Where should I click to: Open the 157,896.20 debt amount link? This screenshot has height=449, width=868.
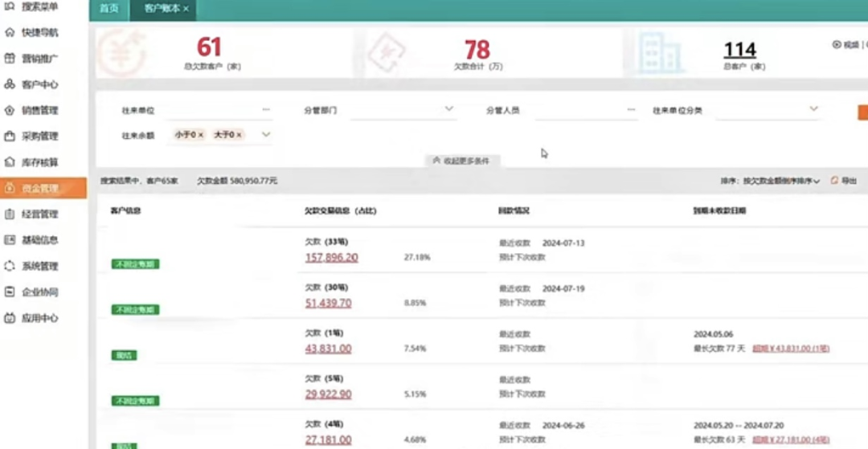pyautogui.click(x=332, y=258)
